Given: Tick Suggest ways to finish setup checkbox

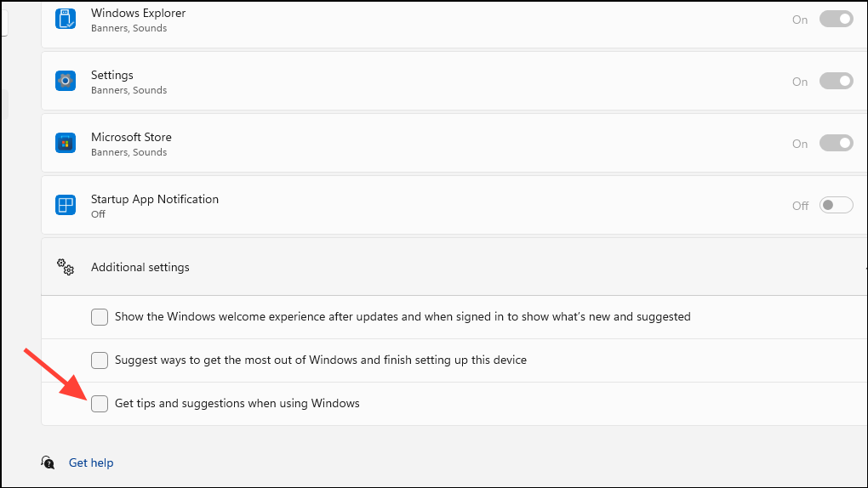Looking at the screenshot, I should [x=100, y=360].
